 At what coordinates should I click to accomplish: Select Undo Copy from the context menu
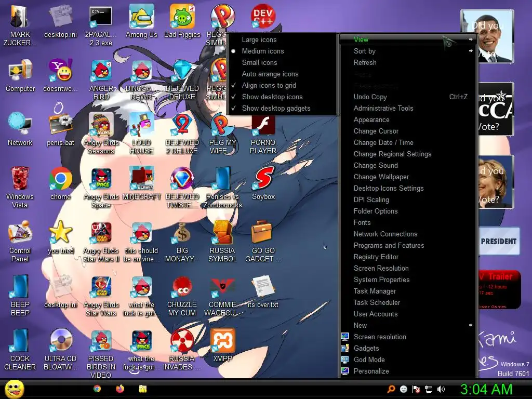[x=408, y=97]
